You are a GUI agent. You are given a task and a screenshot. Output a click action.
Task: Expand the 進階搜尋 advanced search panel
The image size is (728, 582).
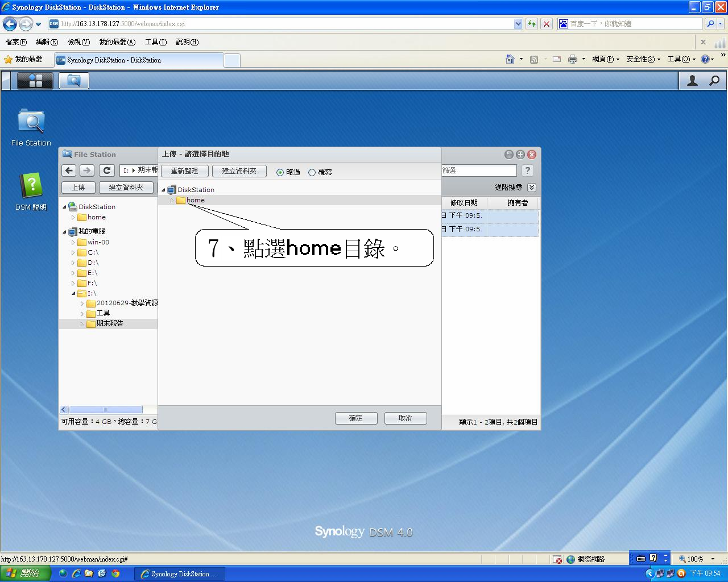532,188
